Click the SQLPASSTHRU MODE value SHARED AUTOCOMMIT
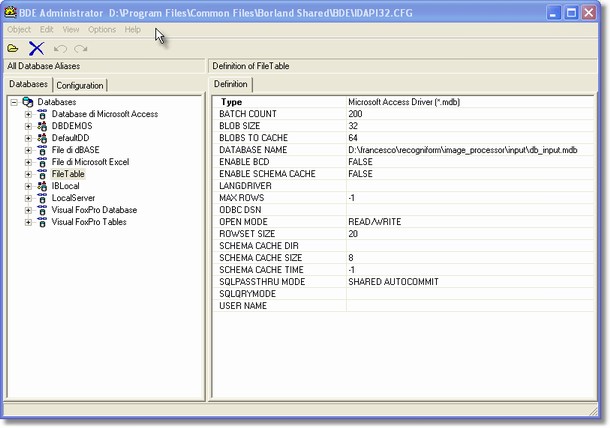Viewport: 610px width, 428px height. [x=393, y=282]
